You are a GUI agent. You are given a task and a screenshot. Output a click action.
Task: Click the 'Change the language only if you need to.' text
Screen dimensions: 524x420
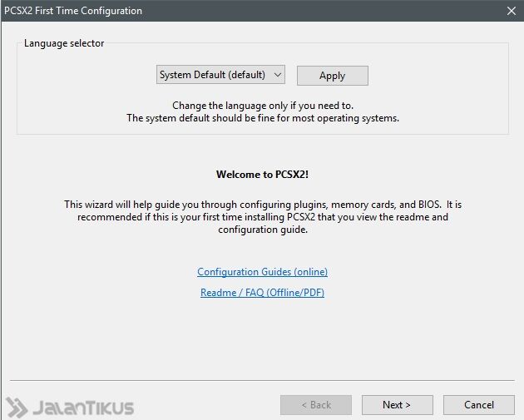pyautogui.click(x=263, y=106)
